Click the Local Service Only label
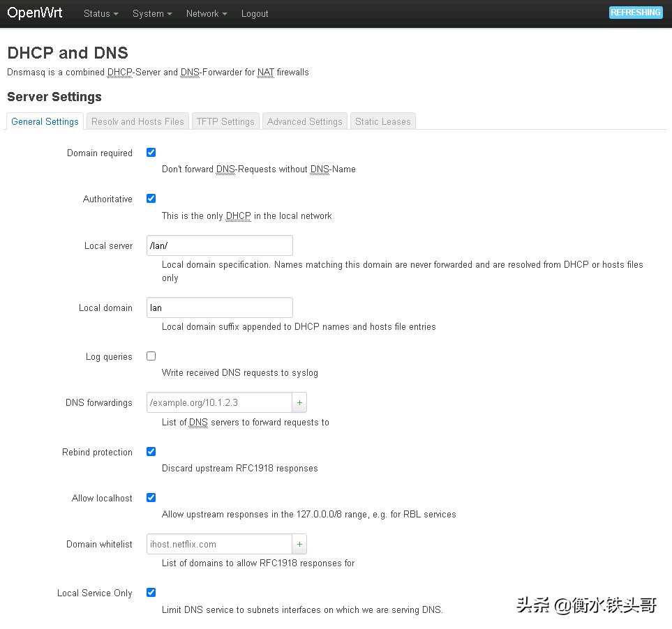The height and width of the screenshot is (629, 672). coord(95,593)
